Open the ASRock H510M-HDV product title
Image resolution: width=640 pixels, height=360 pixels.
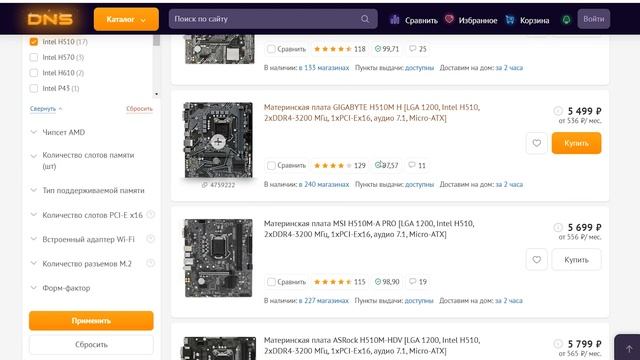coord(371,345)
